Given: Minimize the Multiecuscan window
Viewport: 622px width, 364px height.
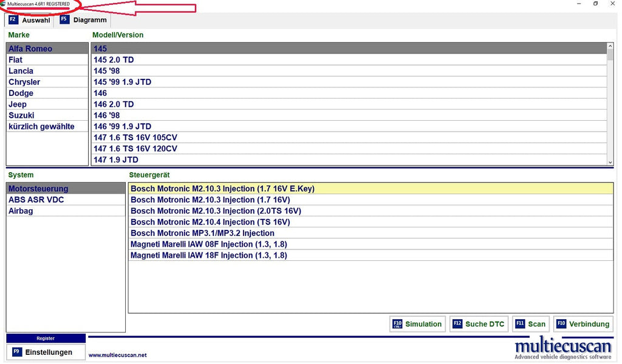Looking at the screenshot, I should (x=579, y=4).
